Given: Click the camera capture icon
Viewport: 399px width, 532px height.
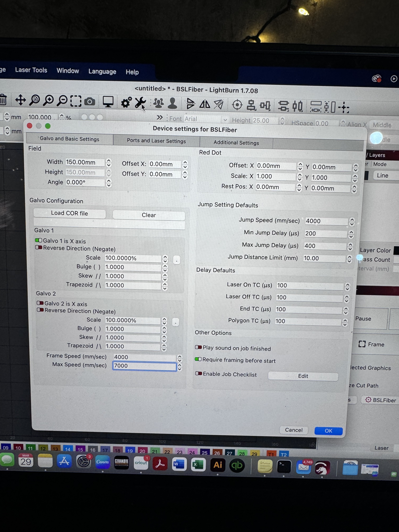Looking at the screenshot, I should (x=90, y=102).
